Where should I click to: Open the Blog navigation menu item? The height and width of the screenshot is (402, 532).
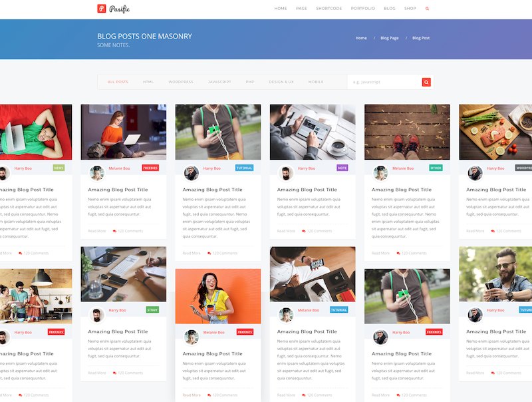coord(390,9)
